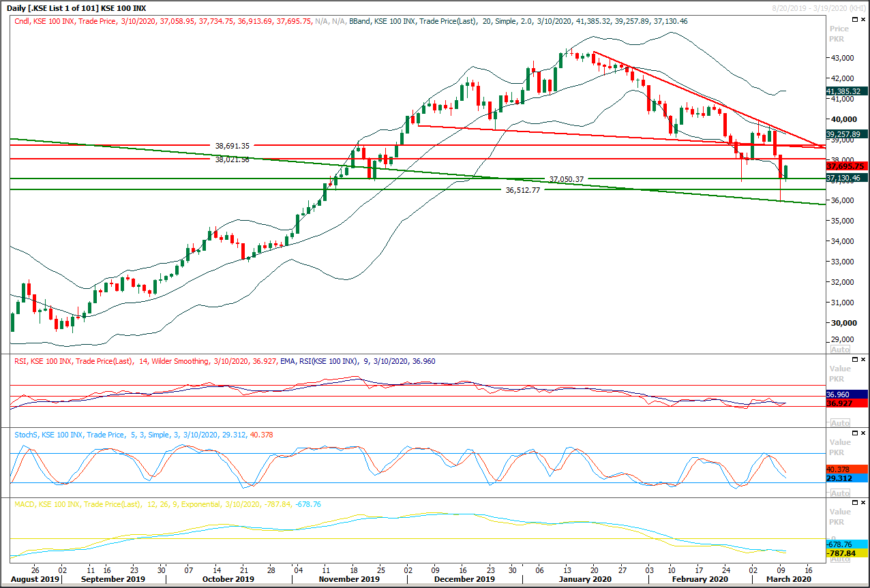This screenshot has height=588, width=870.
Task: Click the Price PKR axis title
Action: click(x=839, y=33)
